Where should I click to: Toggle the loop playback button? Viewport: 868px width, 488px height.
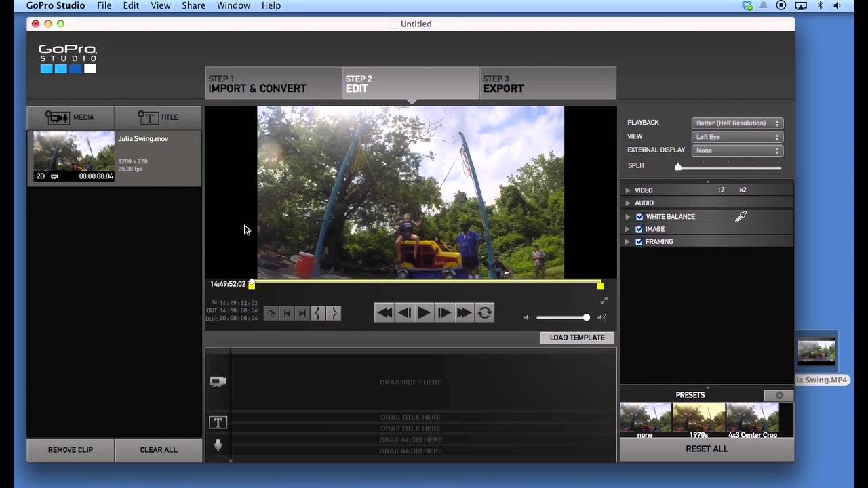pyautogui.click(x=484, y=312)
